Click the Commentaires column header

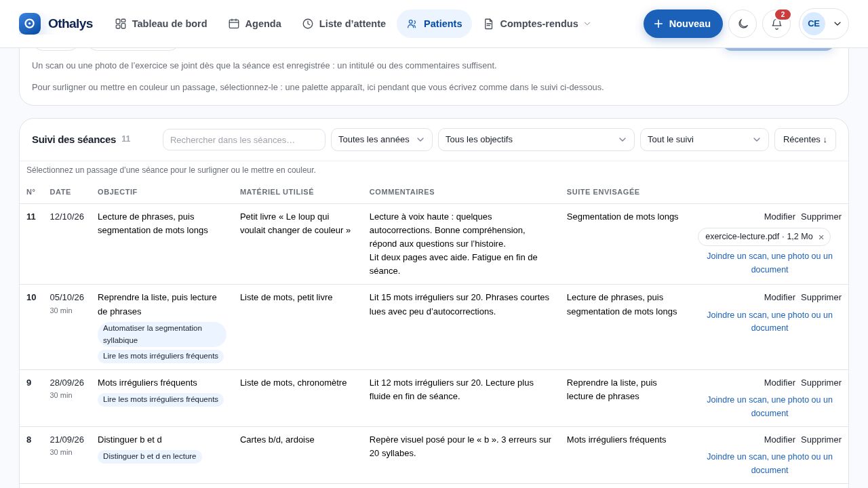coord(402,192)
